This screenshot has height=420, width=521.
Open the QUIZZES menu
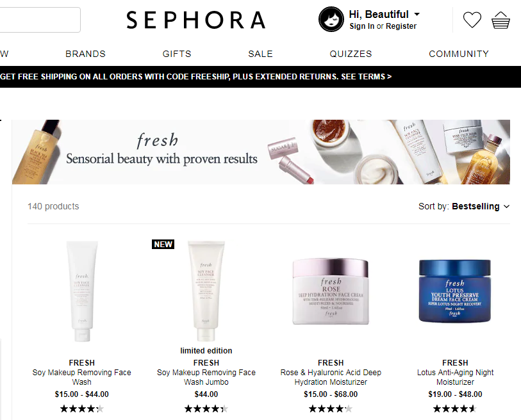click(351, 54)
